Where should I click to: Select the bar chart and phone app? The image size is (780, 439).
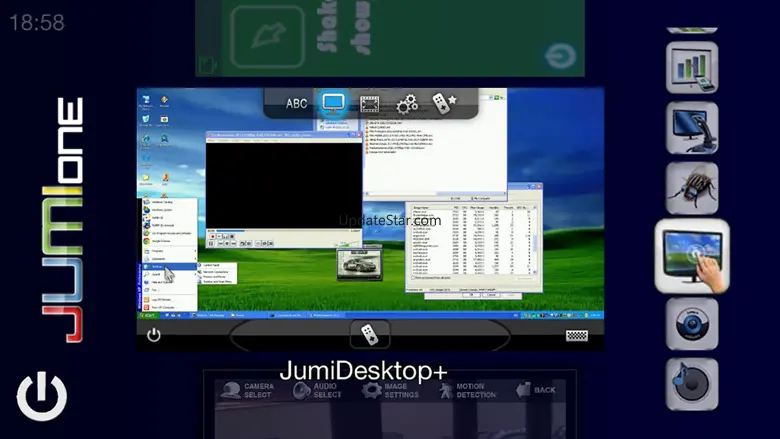692,67
